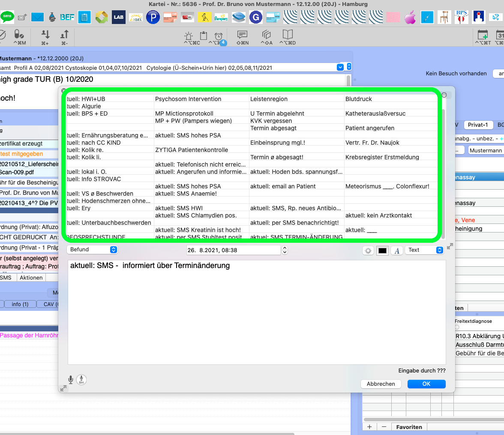Viewport: 504px width, 435px height.
Task: Click the Mustermann button on right panel
Action: tap(486, 151)
